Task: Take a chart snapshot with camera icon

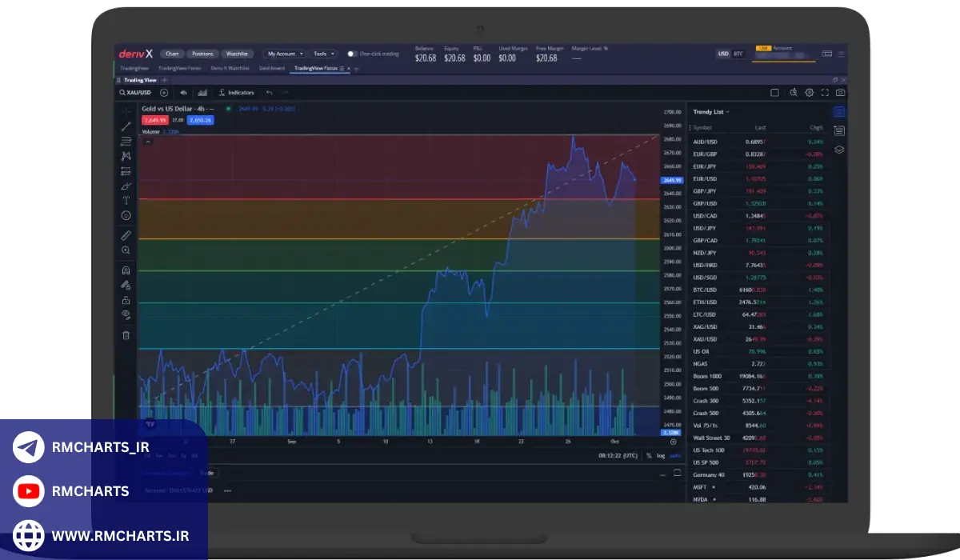Action: (x=840, y=93)
